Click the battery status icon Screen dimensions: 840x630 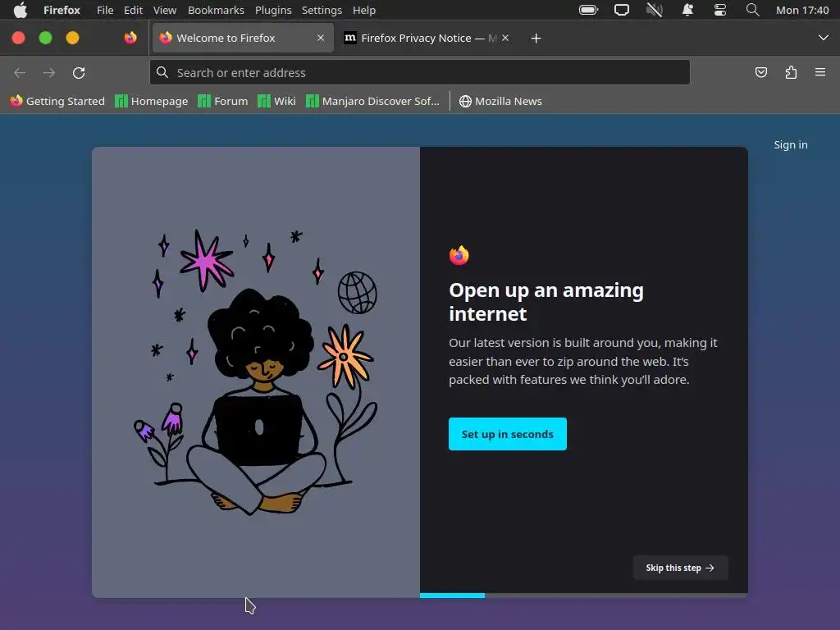pos(588,10)
